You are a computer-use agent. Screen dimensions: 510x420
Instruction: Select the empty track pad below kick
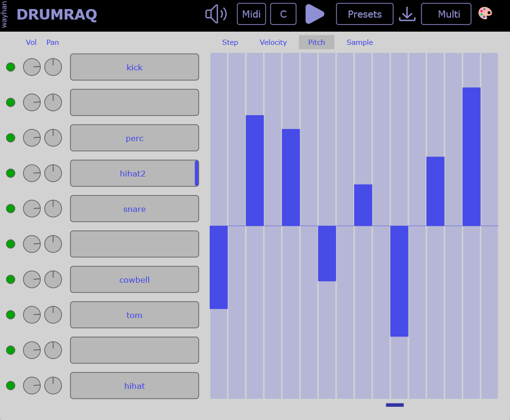[134, 102]
